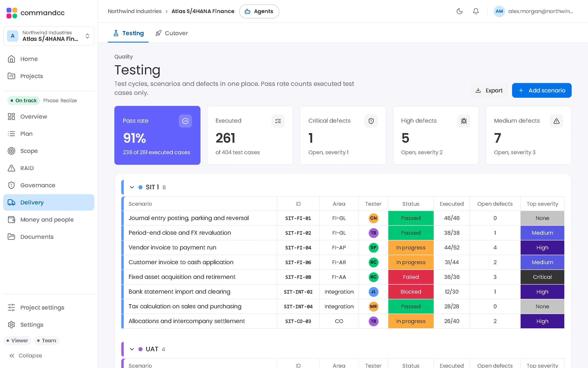Image resolution: width=588 pixels, height=368 pixels.
Task: Open Project settings
Action: click(49, 307)
